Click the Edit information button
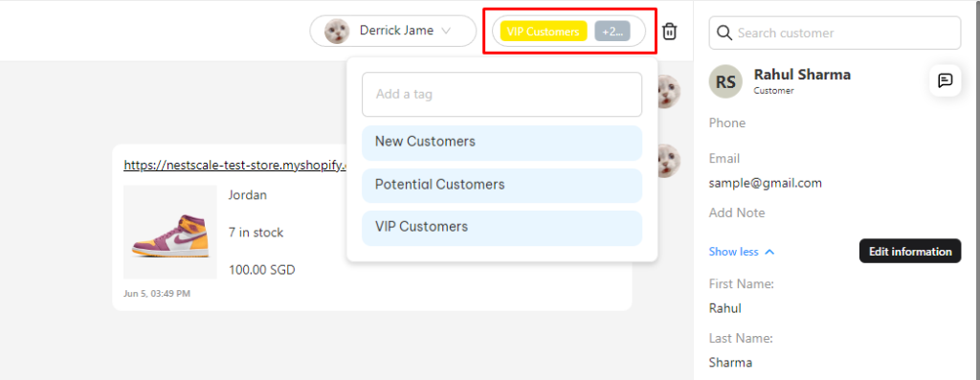The height and width of the screenshot is (380, 980). (x=910, y=251)
